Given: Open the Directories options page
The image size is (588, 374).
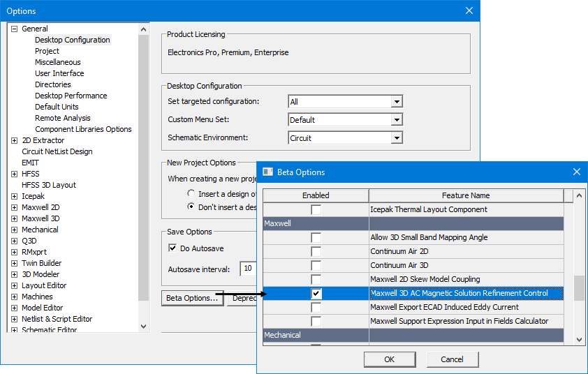Looking at the screenshot, I should [x=53, y=84].
